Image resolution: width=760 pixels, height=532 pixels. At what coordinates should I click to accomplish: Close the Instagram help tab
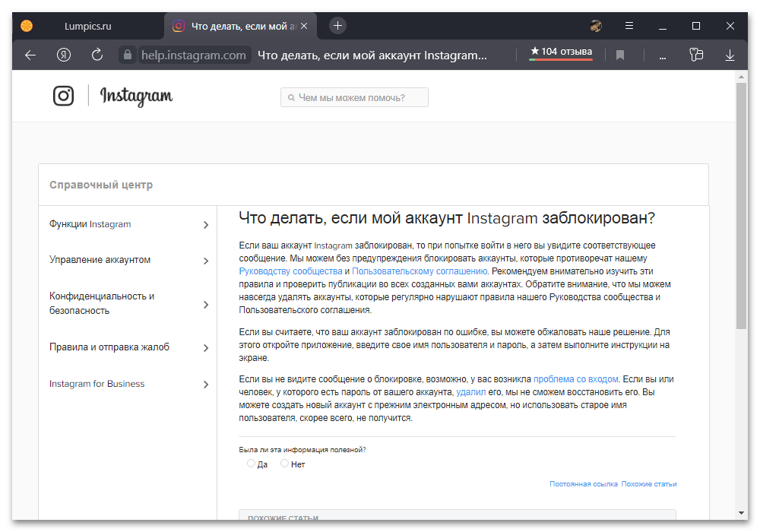tap(305, 26)
